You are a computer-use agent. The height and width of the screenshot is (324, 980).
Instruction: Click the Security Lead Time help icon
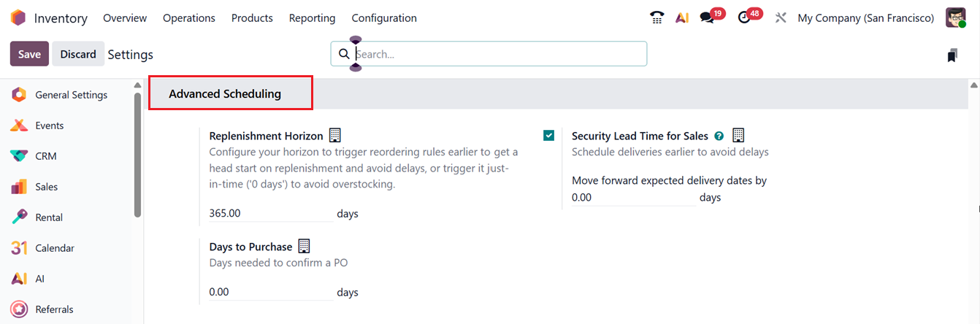[x=719, y=136]
